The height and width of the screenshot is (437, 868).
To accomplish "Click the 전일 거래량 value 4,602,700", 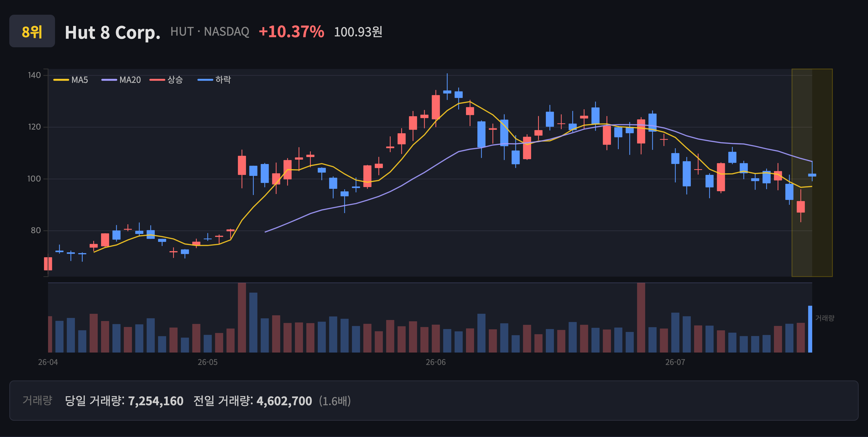I will [x=284, y=401].
